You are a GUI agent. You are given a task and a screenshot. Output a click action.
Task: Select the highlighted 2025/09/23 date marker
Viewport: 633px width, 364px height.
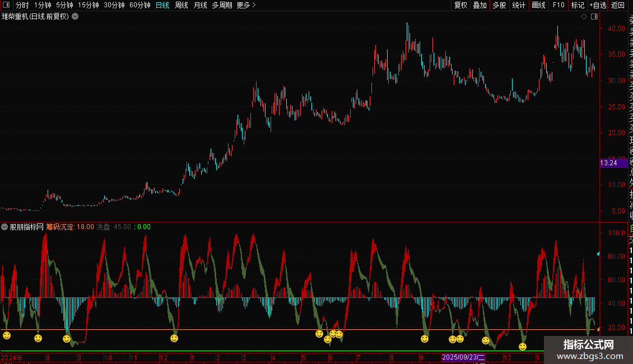click(x=463, y=357)
